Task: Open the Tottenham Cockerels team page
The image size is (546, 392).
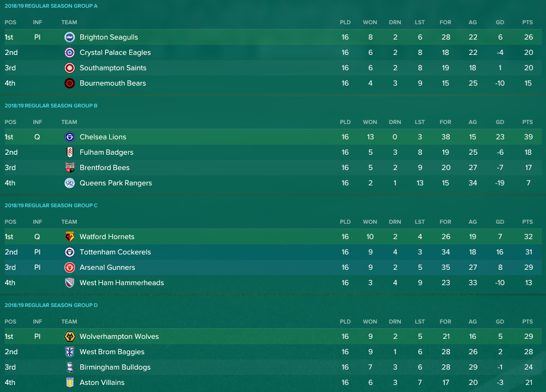Action: click(115, 252)
